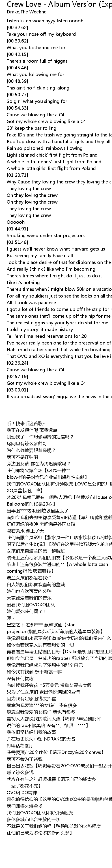Click lyric "Smoking weed under star projectors"
This screenshot has width=112, height=868.
[x=45, y=236]
